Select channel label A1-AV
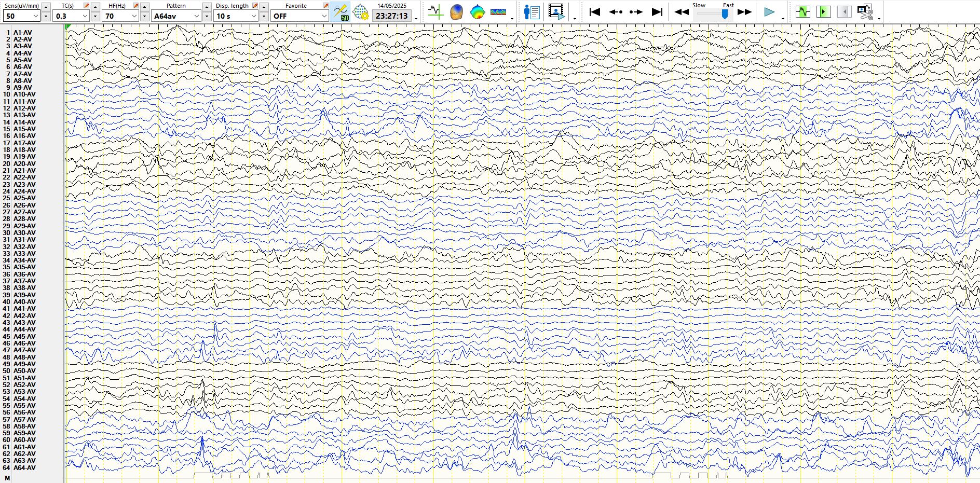 (22, 33)
